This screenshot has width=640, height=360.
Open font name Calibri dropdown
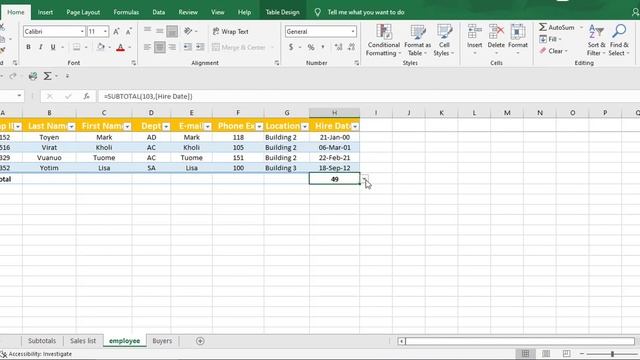pyautogui.click(x=82, y=31)
